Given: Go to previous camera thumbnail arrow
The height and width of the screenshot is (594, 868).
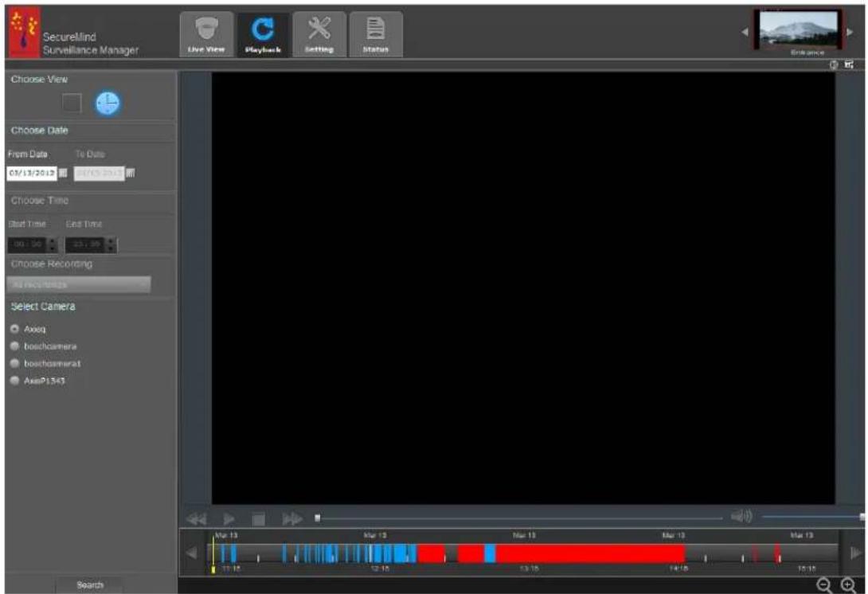Looking at the screenshot, I should [745, 32].
